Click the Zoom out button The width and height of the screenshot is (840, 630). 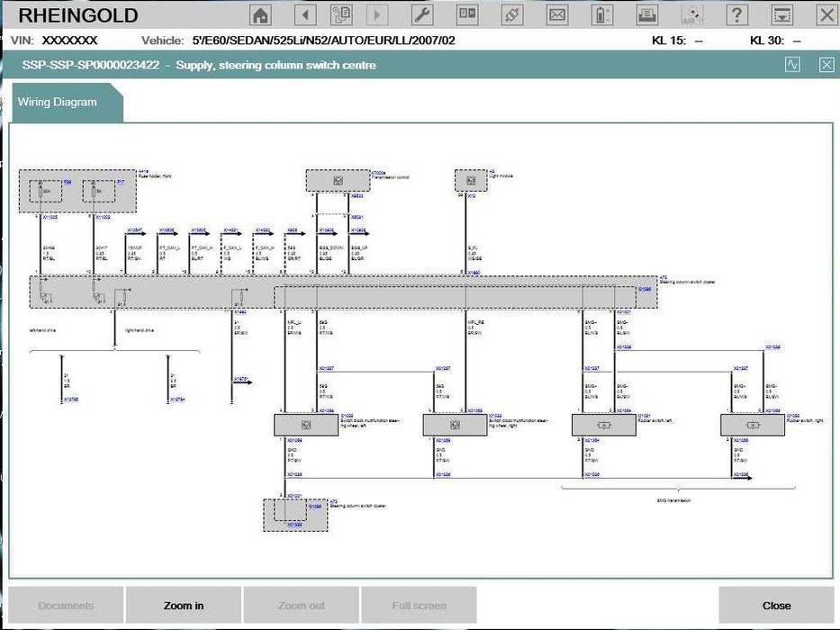pos(301,606)
